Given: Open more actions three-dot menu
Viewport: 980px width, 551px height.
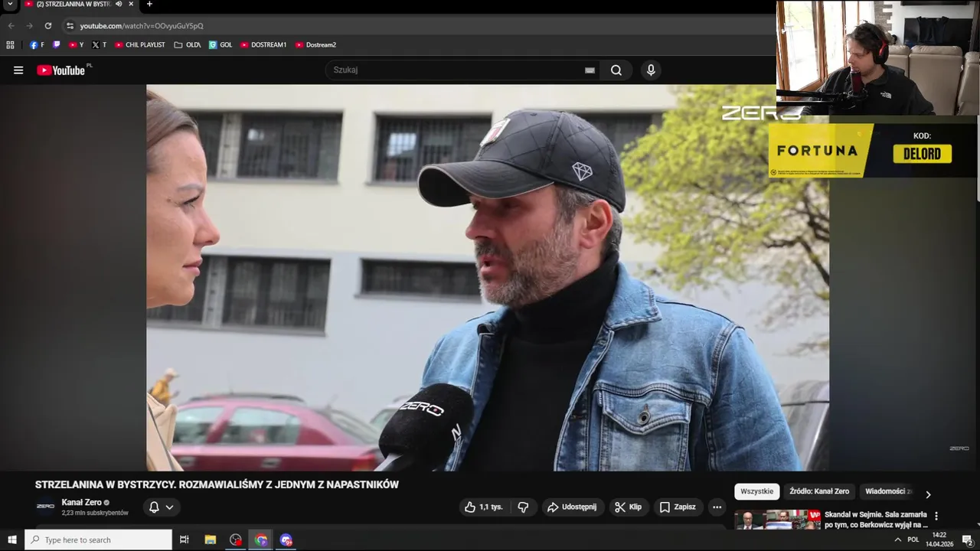Looking at the screenshot, I should [717, 507].
